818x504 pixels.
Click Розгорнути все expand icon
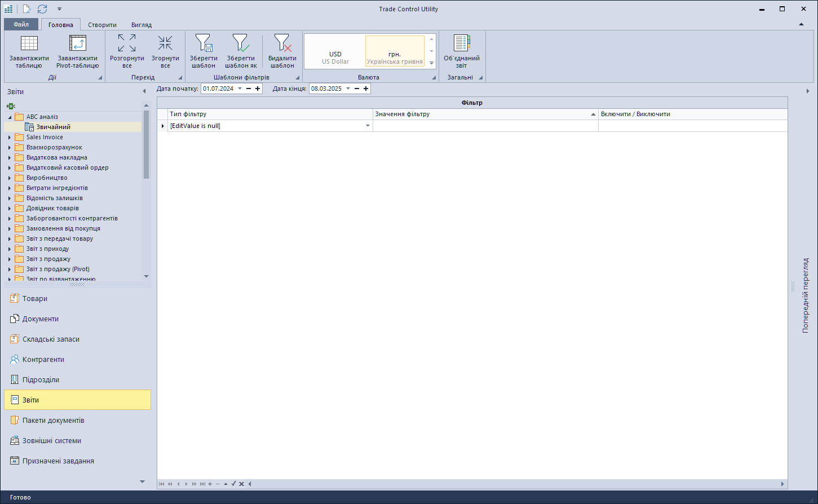click(127, 43)
